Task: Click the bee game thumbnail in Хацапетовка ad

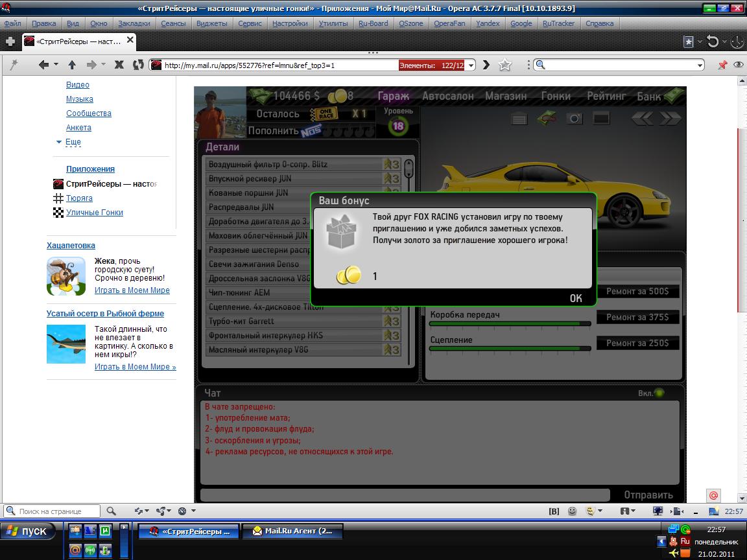Action: click(66, 276)
